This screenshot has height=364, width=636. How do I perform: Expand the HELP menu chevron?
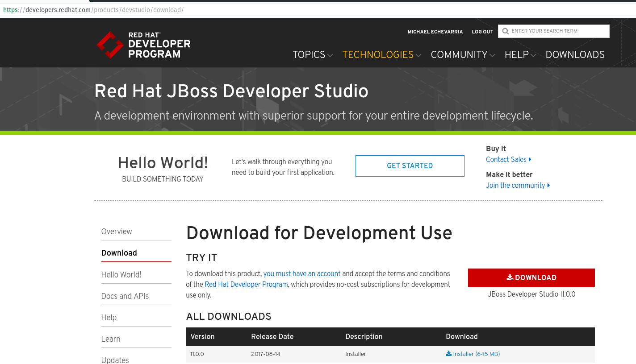[533, 55]
